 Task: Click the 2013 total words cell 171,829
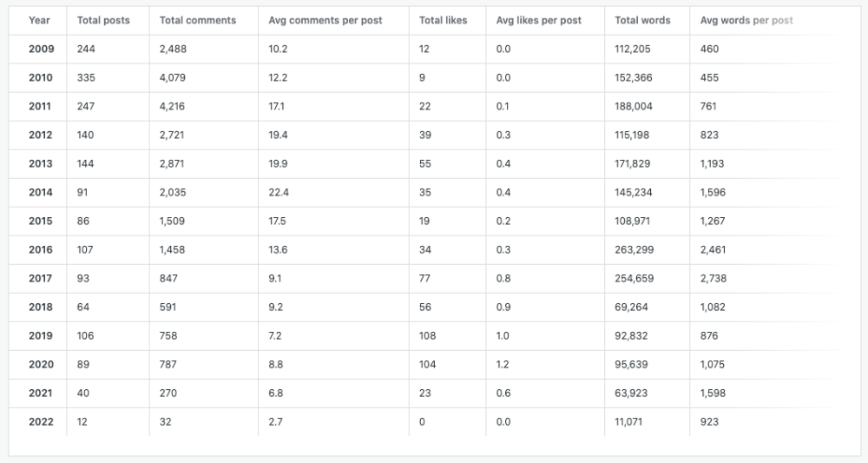pos(634,163)
